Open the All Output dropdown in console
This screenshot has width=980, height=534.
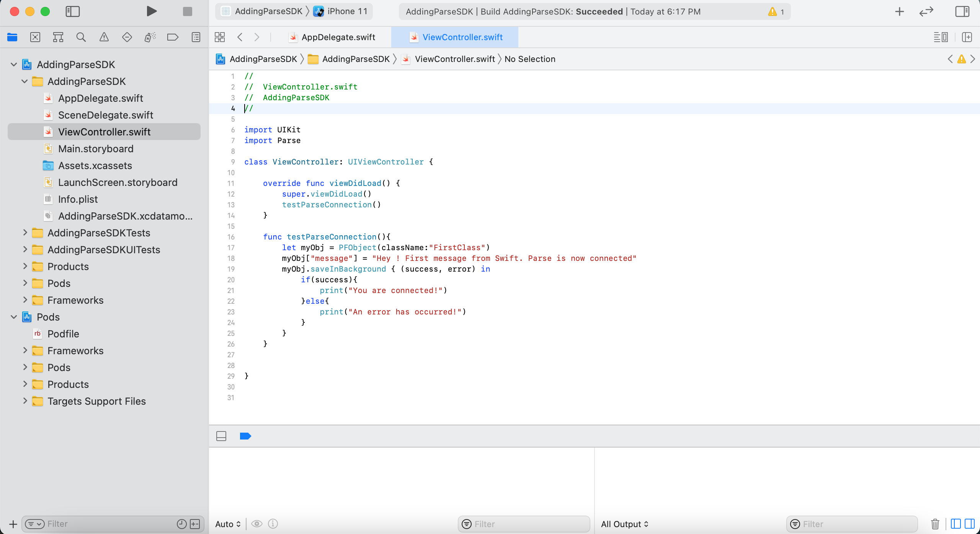(x=624, y=524)
